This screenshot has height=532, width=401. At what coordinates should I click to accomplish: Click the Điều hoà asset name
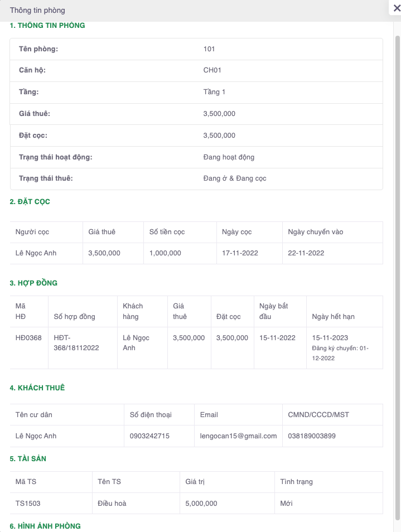click(x=112, y=504)
